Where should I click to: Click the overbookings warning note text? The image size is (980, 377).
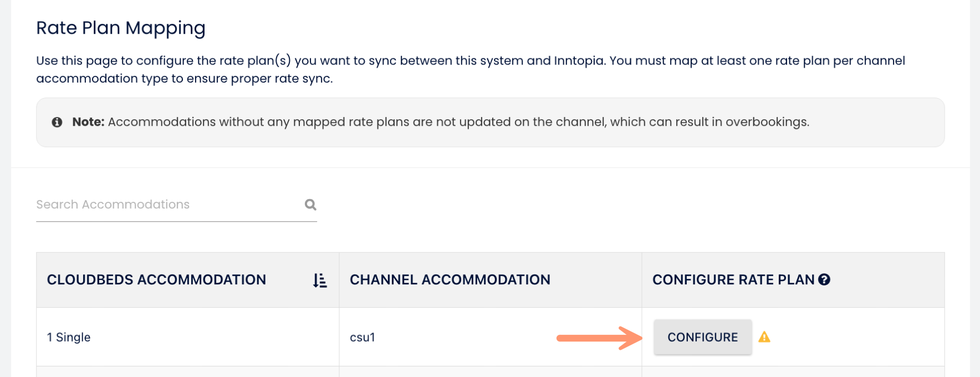click(458, 122)
